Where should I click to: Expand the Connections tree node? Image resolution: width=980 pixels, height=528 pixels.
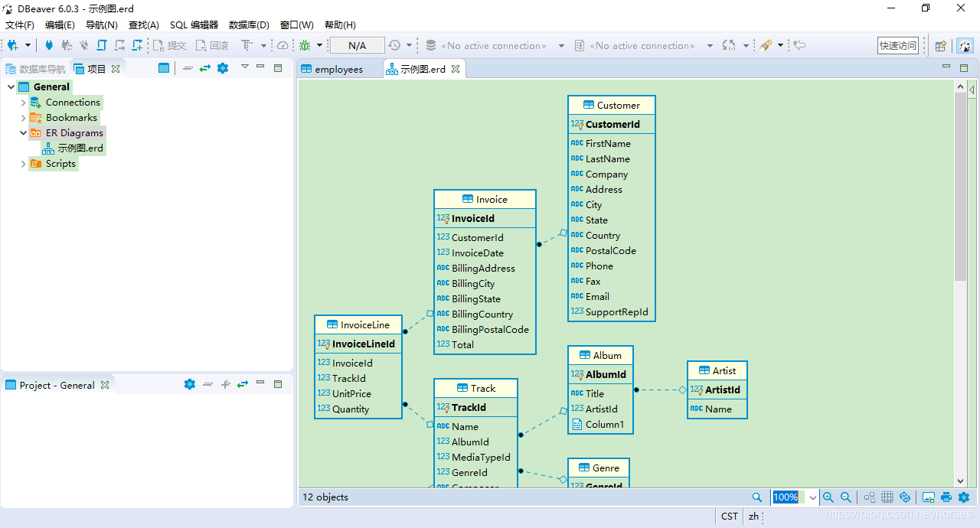pos(23,103)
